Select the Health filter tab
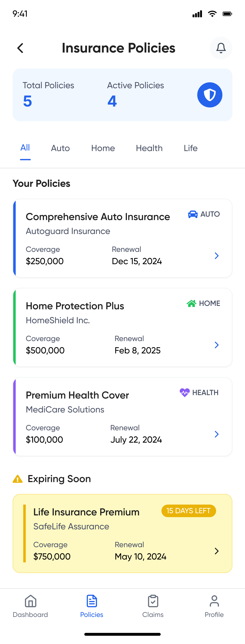This screenshot has height=644, width=245. click(149, 148)
